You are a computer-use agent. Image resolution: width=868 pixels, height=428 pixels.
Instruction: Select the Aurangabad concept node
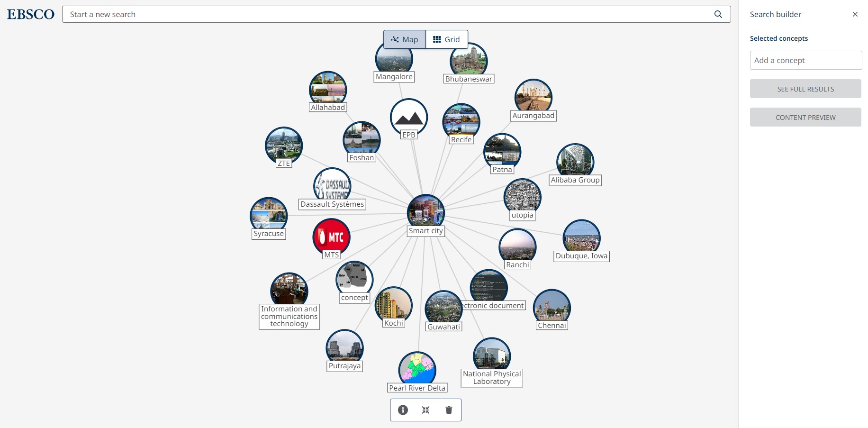[x=533, y=97]
